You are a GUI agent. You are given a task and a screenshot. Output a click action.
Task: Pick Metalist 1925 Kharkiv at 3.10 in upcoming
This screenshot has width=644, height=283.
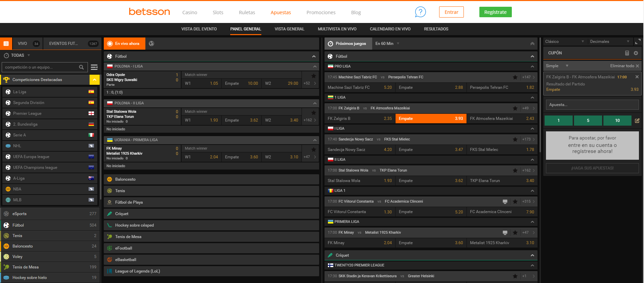coord(502,243)
